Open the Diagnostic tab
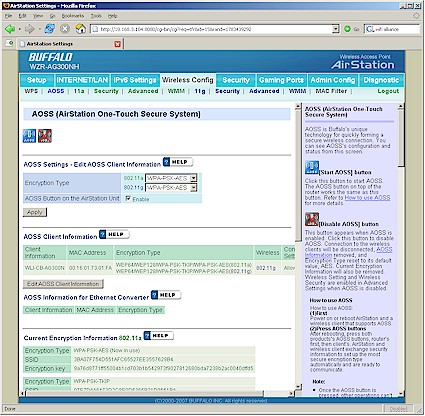 pos(381,80)
